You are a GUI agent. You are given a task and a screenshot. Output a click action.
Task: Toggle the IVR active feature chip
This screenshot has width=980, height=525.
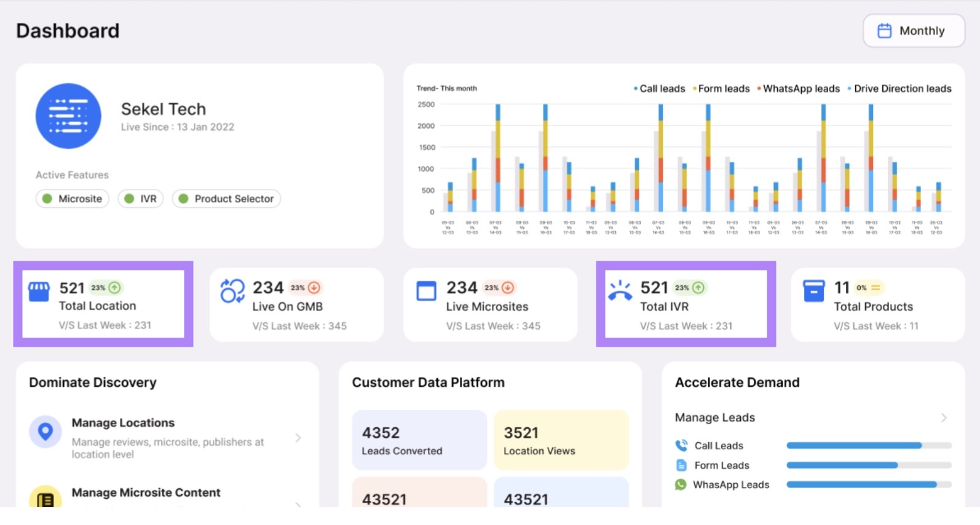tap(141, 199)
